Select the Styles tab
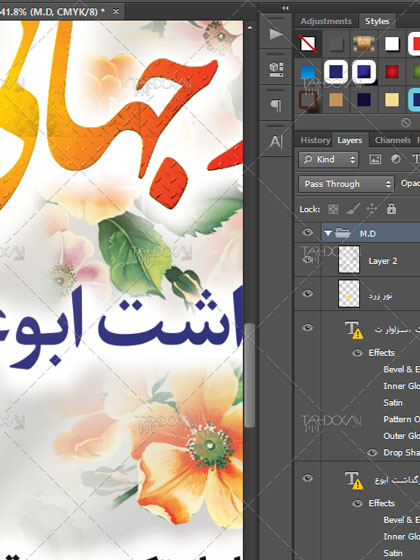This screenshot has width=420, height=560. pos(377,21)
